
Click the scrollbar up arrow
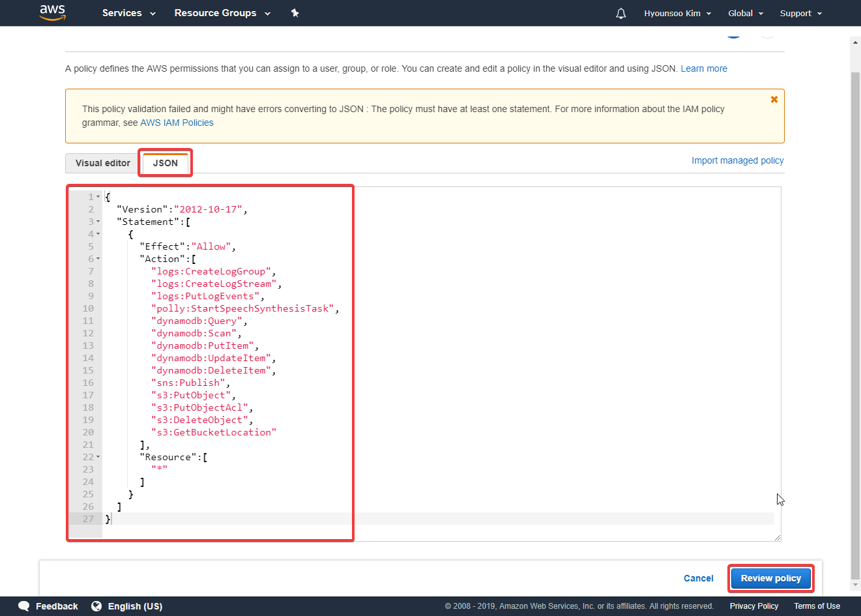tap(856, 43)
